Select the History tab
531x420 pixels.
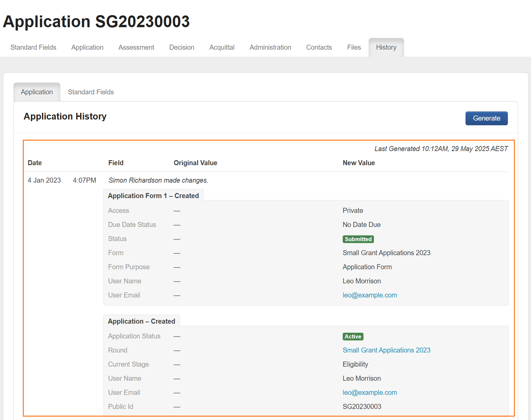tap(386, 47)
